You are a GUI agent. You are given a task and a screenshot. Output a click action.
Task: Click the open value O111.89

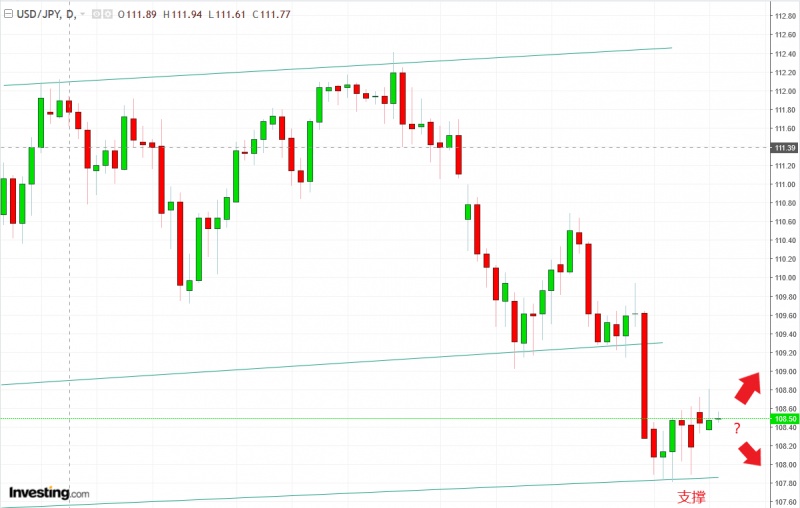pyautogui.click(x=138, y=15)
